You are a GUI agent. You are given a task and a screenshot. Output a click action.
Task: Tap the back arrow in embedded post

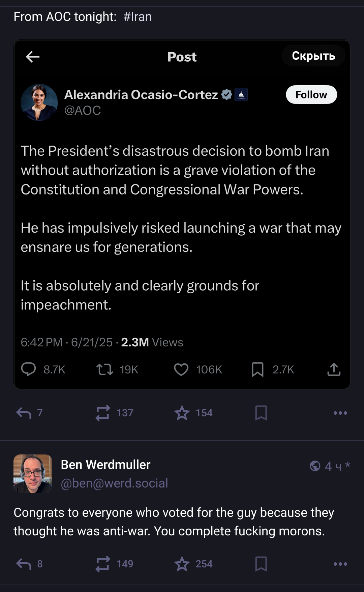click(33, 57)
